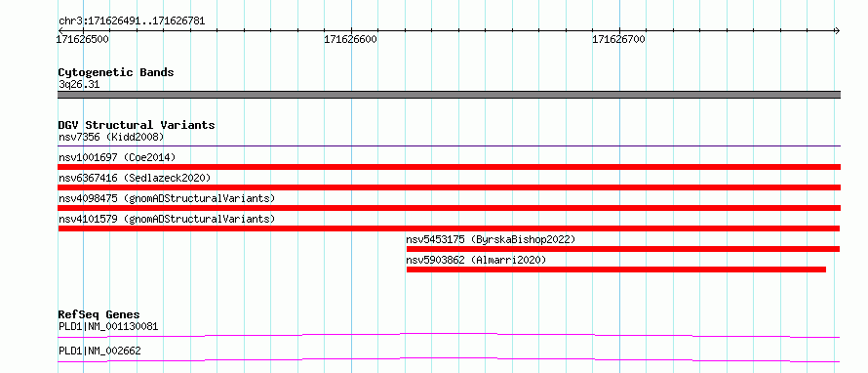Open variant nsv6367416 (Sedlazeck2020) label

(x=135, y=178)
